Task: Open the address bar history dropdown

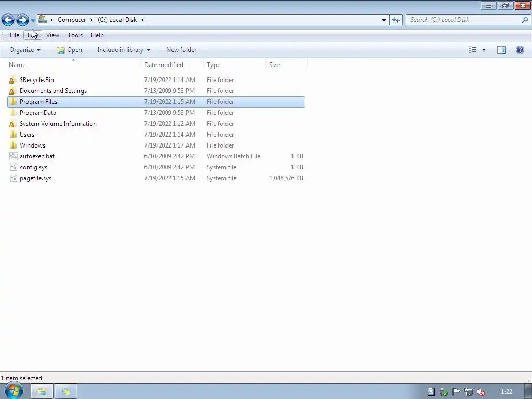Action: 384,20
